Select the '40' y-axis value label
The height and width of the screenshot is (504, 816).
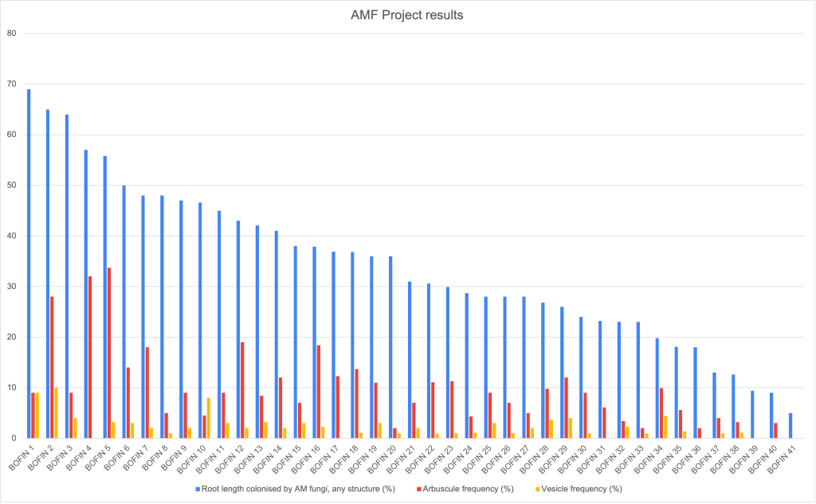[12, 236]
